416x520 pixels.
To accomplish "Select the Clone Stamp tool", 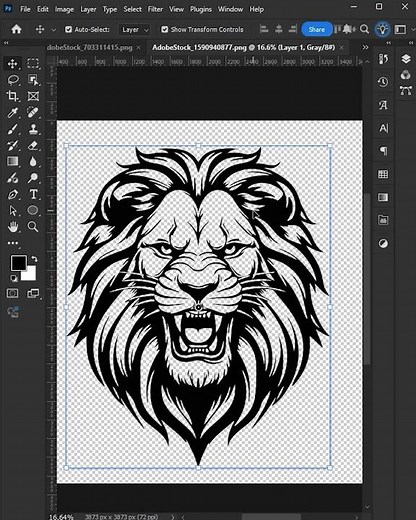I will click(33, 129).
